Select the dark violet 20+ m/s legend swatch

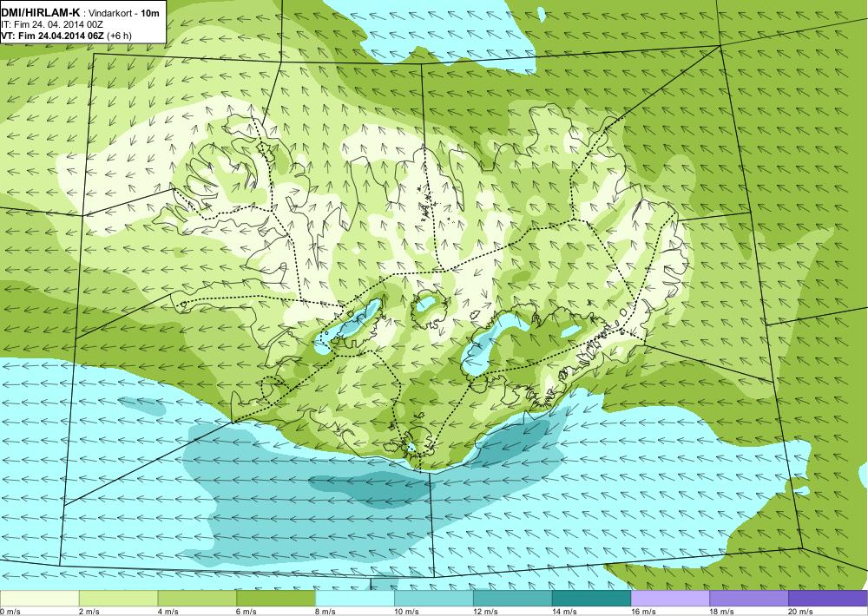point(828,599)
